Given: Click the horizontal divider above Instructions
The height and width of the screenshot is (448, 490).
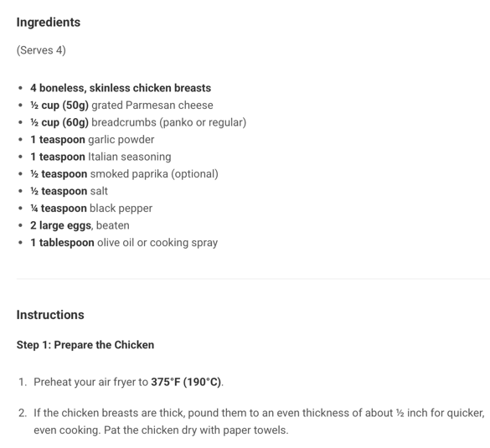Looking at the screenshot, I should pyautogui.click(x=253, y=278).
